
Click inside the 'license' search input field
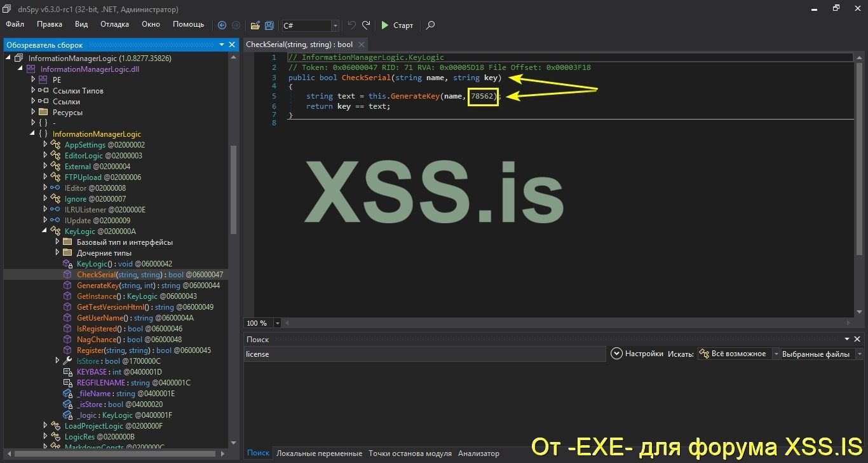381,354
